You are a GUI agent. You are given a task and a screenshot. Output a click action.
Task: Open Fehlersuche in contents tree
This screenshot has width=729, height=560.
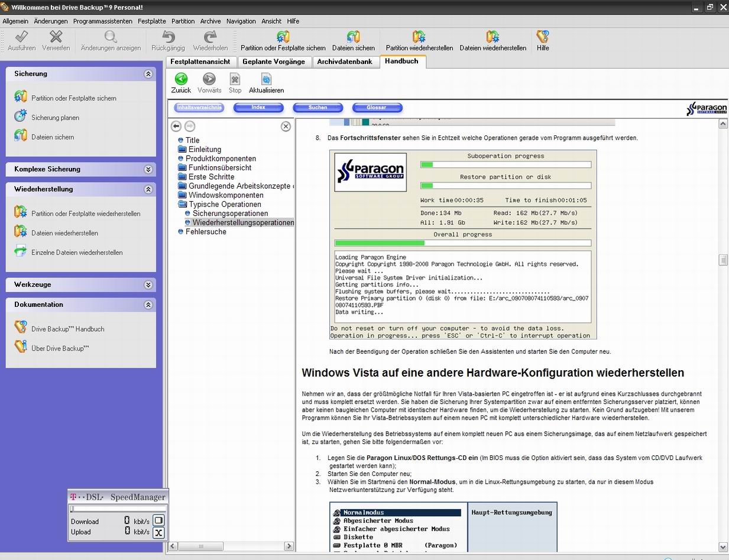coord(206,232)
